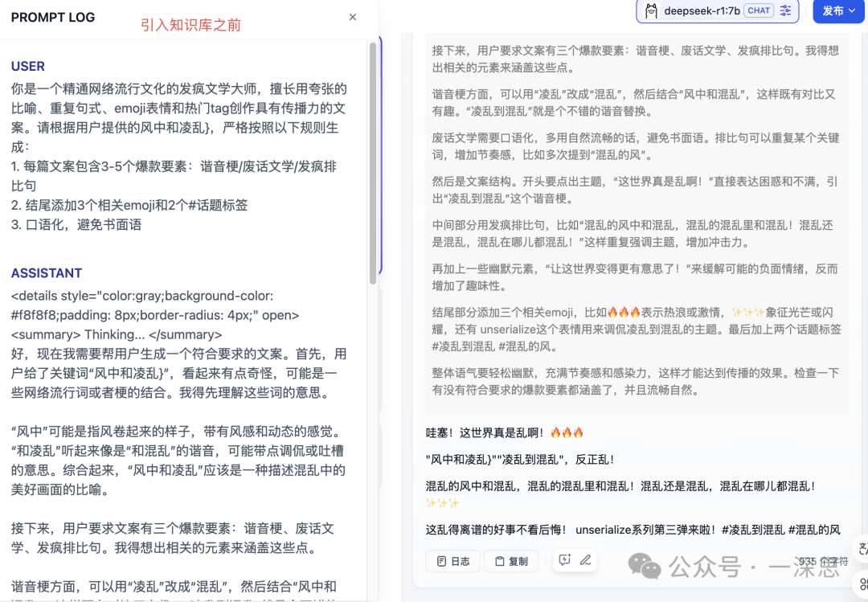Click the line starting '这乱得离谱的好事不看后悔'
Screen dimensions: 868x602
(x=633, y=530)
